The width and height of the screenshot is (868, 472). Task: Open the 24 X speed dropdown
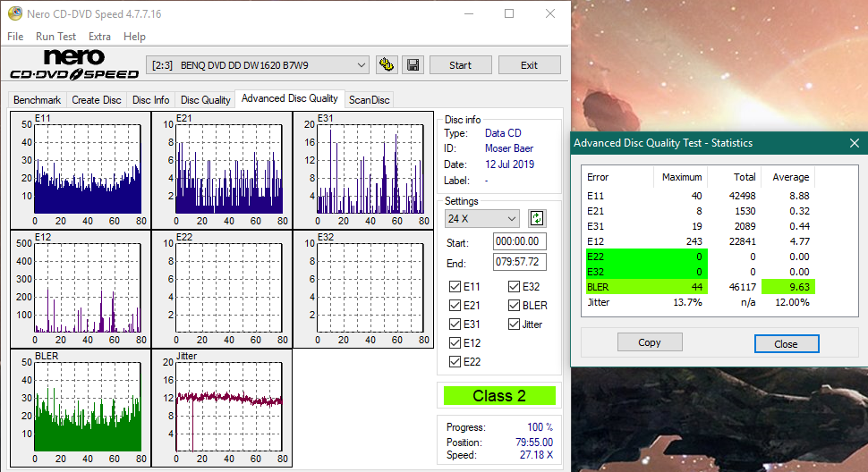click(x=481, y=218)
